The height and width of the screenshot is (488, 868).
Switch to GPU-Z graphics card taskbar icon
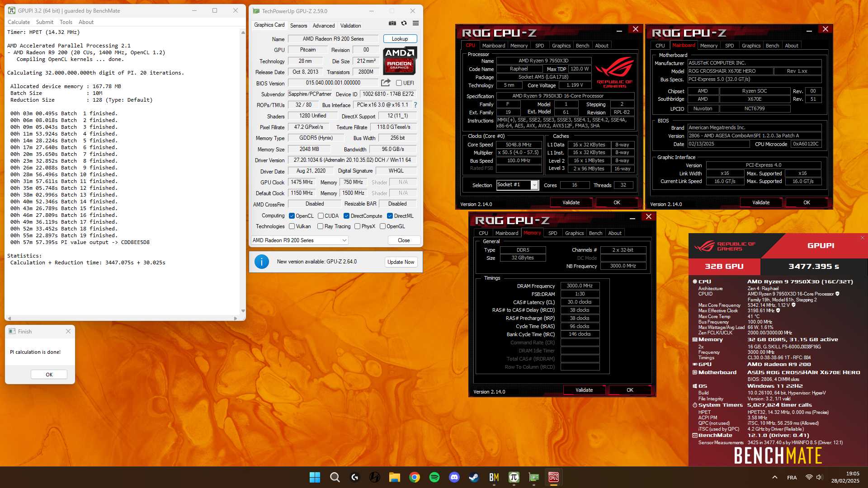533,477
